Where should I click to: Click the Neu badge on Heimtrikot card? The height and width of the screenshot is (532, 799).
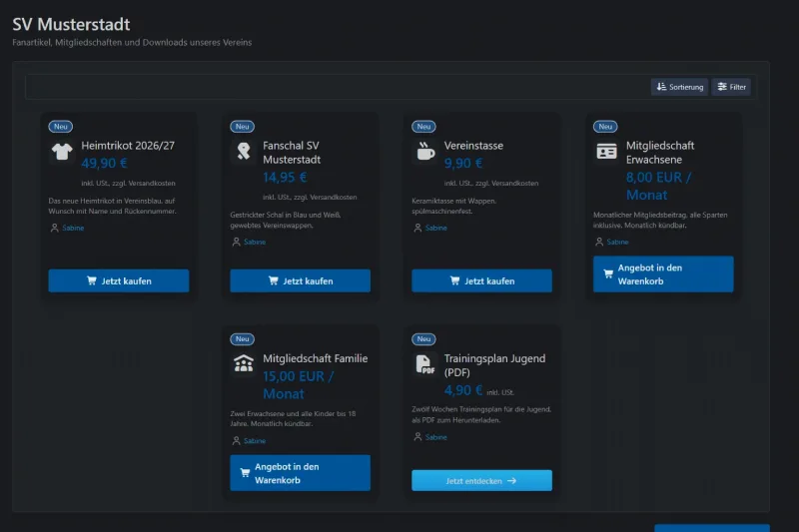(61, 127)
